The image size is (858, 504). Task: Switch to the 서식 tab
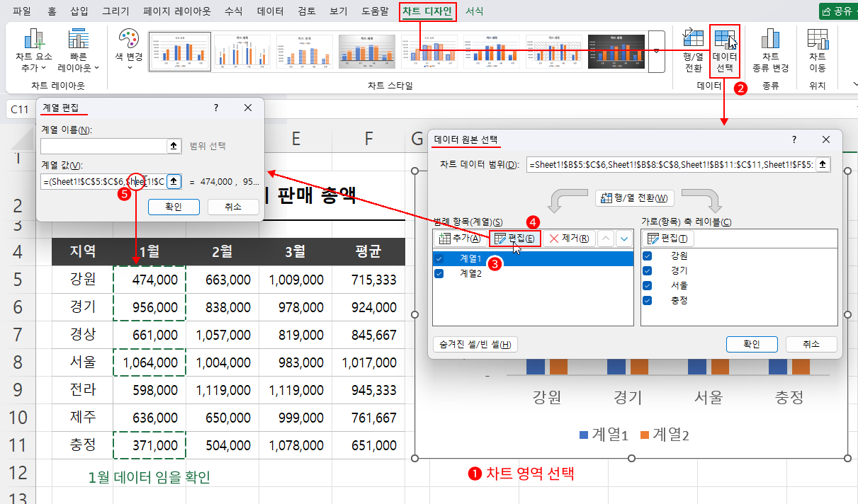[475, 11]
